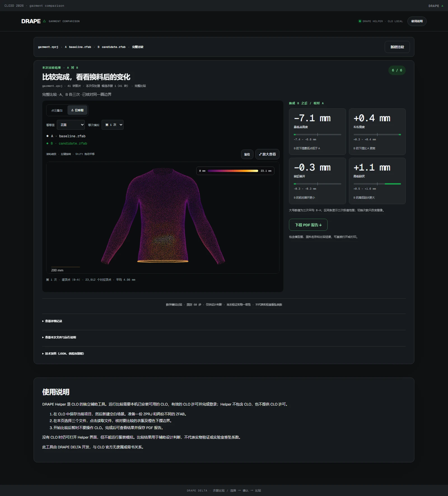The image size is (448, 496).
Task: Click the DRAPE DELTA footer text
Action: (x=197, y=491)
